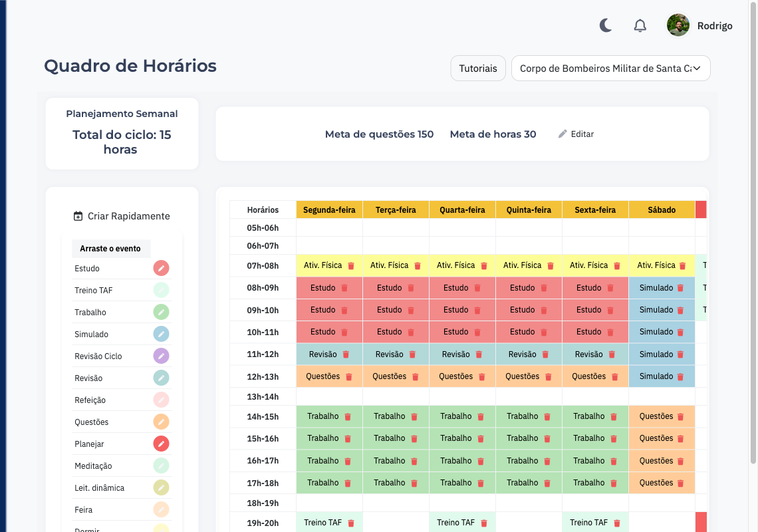The image size is (758, 532).
Task: Expand the Corpo de Bombeiros Militar dropdown
Action: pos(610,68)
